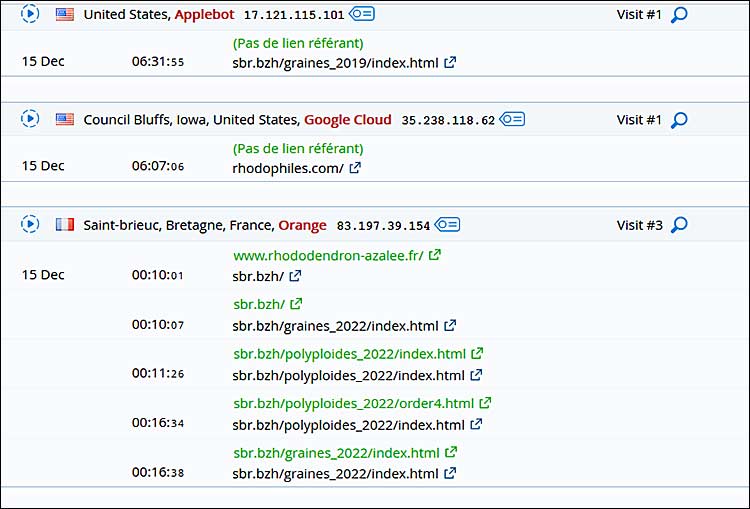Open the www.rhododendron-azalee.fr referrer link

(x=329, y=256)
